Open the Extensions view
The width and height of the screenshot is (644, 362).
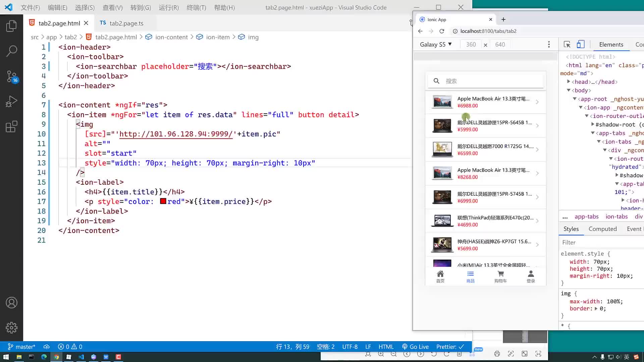pos(11,127)
